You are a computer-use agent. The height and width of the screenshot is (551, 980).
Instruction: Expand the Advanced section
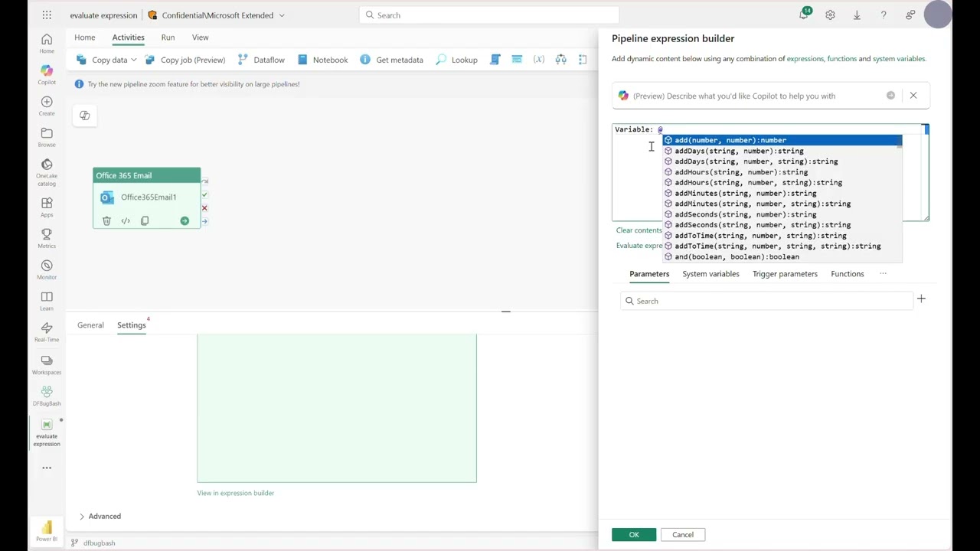pos(100,516)
